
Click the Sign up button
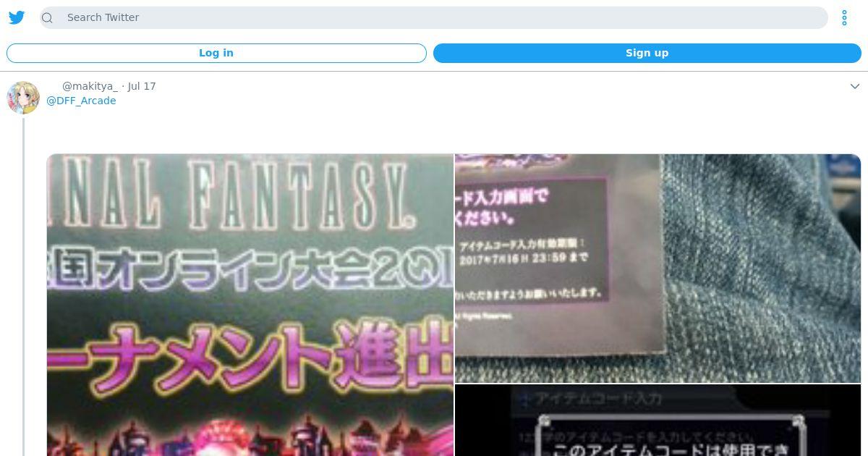point(647,53)
